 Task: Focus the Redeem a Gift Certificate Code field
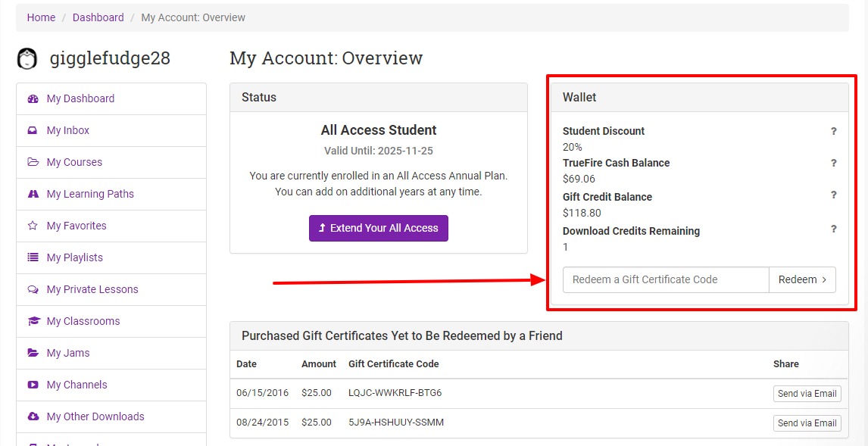665,279
